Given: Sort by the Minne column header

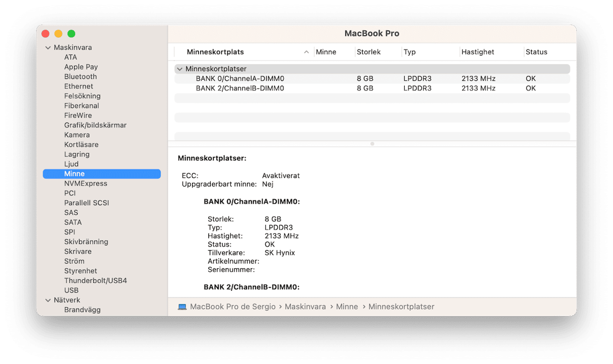Looking at the screenshot, I should [326, 52].
